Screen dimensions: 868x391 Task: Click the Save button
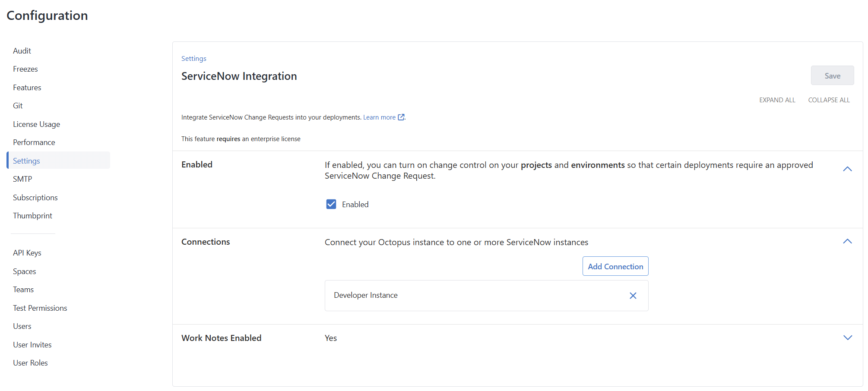pyautogui.click(x=832, y=75)
